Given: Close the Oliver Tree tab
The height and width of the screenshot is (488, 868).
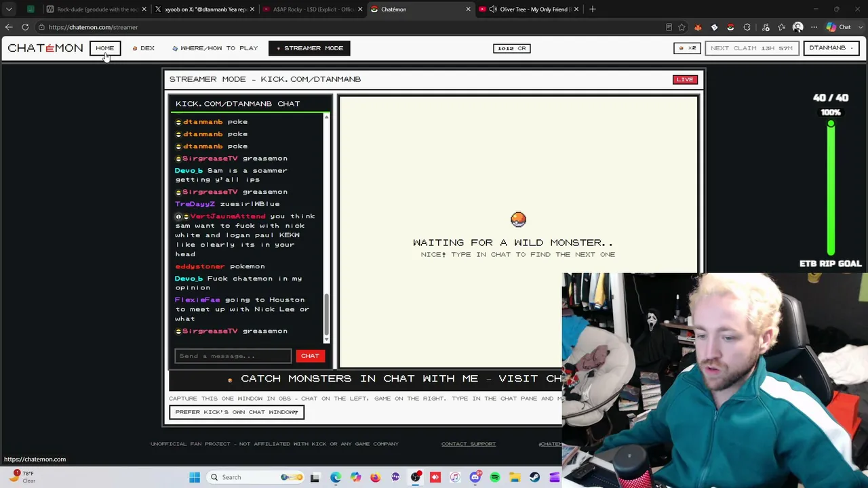Looking at the screenshot, I should point(576,9).
